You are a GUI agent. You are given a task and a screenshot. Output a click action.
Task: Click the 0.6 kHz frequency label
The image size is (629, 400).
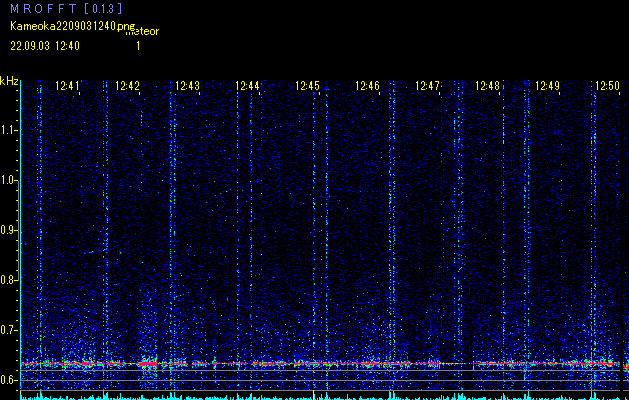[8, 380]
